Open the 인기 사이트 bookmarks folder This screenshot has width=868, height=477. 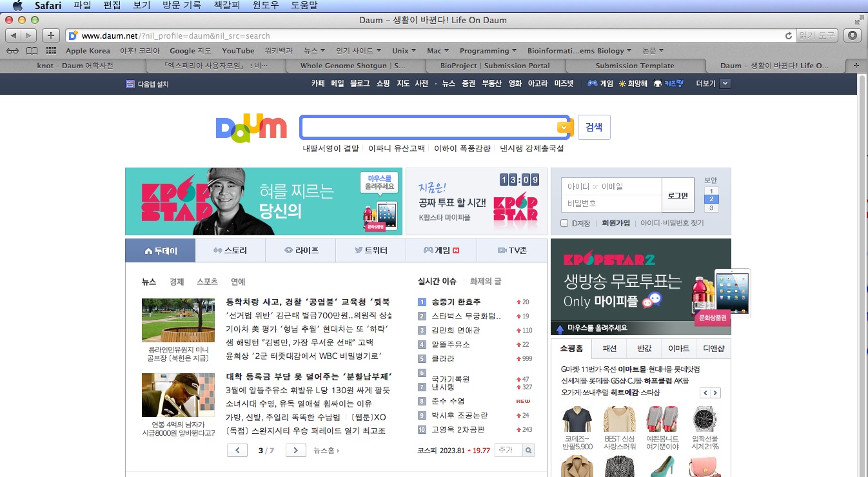click(x=358, y=50)
